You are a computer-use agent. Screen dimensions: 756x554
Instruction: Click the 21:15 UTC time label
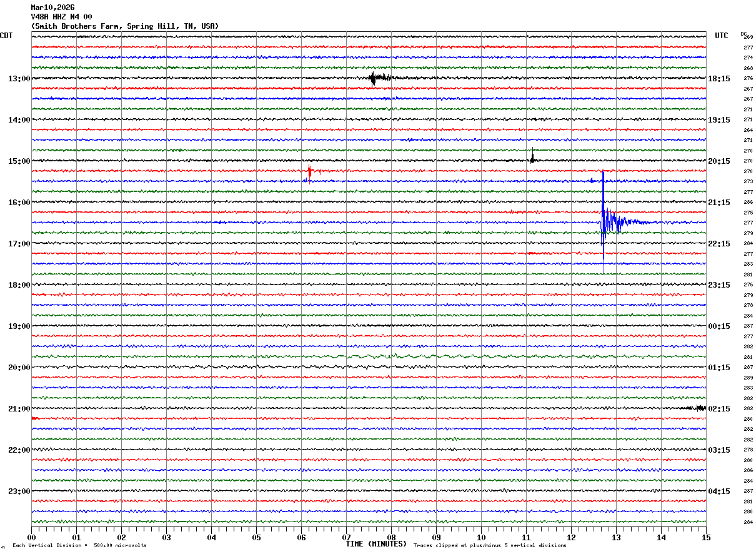point(719,203)
